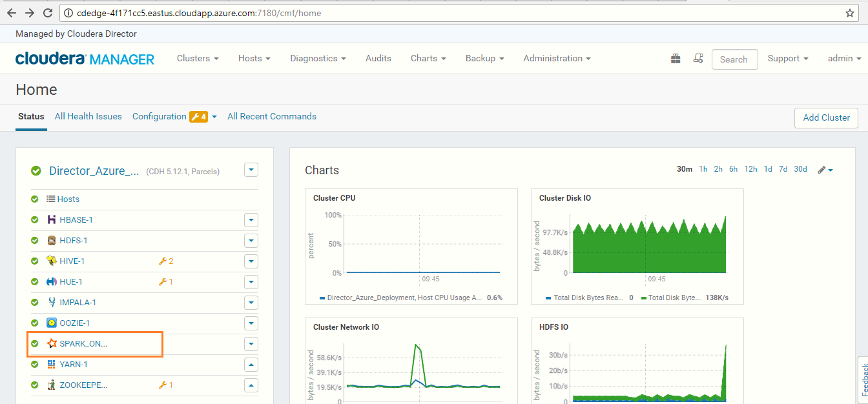Open Spark service actions dropdown arrow

(x=251, y=344)
